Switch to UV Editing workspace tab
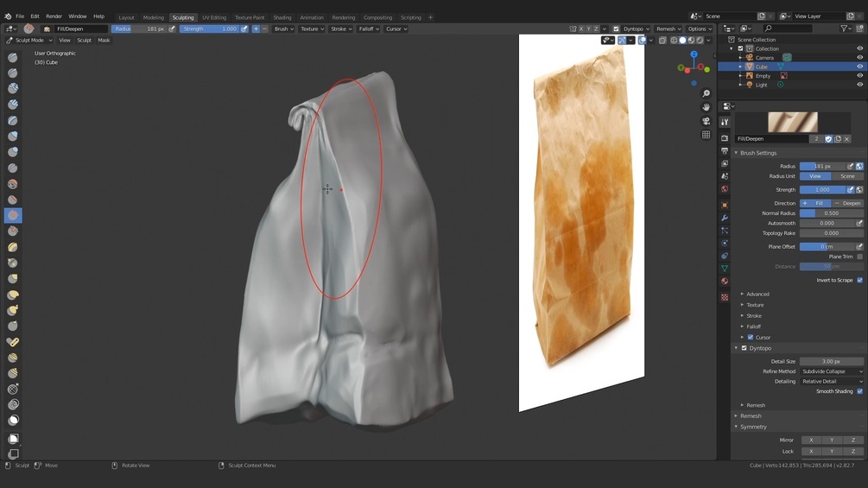 213,17
